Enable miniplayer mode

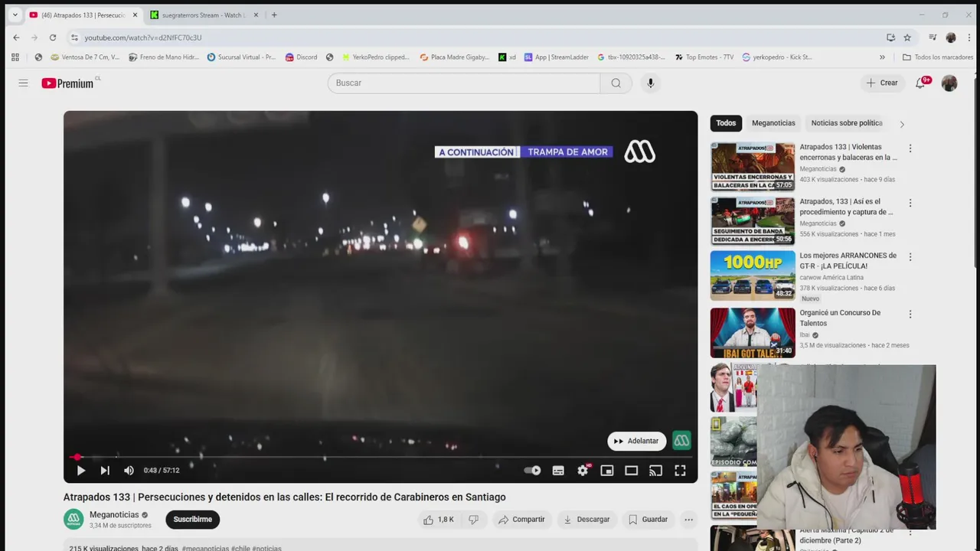[607, 471]
